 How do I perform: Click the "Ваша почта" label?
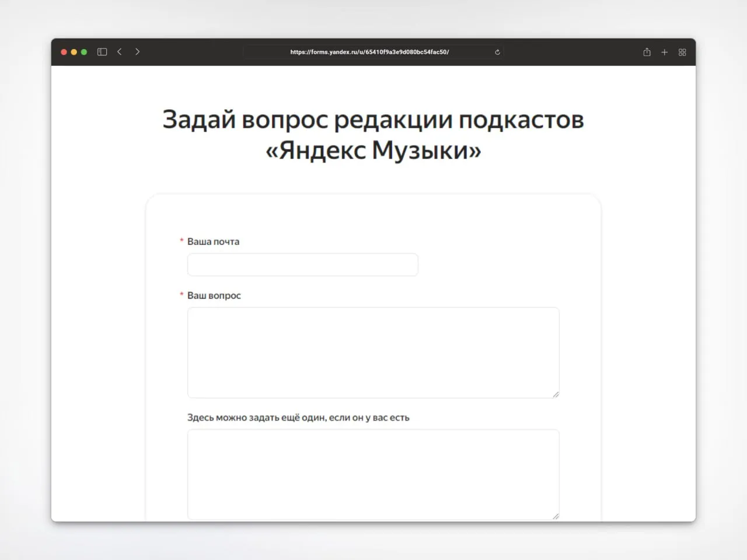(x=213, y=242)
